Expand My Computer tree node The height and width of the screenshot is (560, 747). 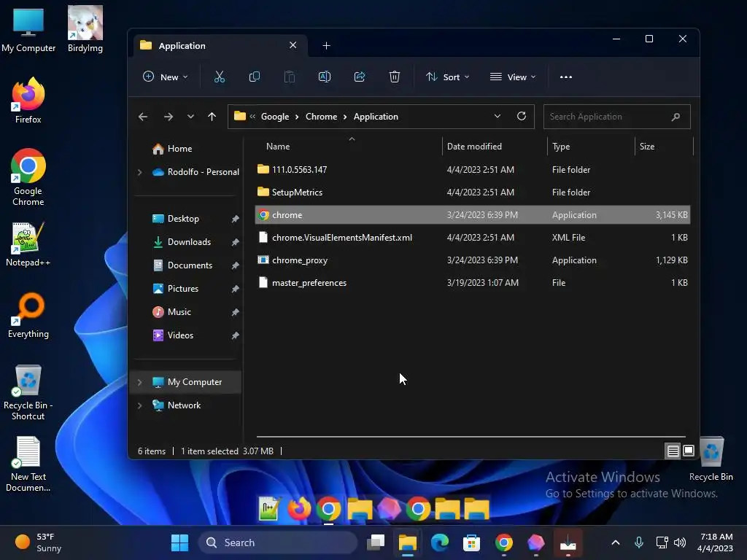tap(139, 382)
